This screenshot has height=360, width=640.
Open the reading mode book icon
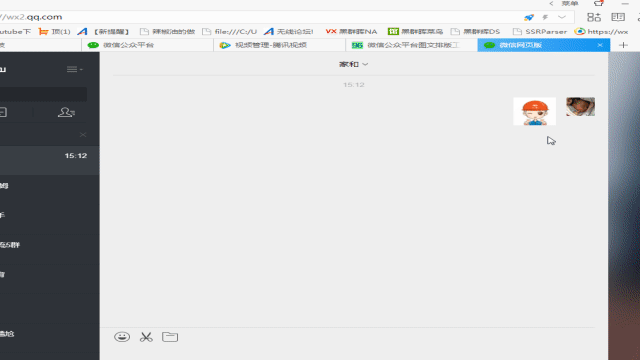(618, 17)
